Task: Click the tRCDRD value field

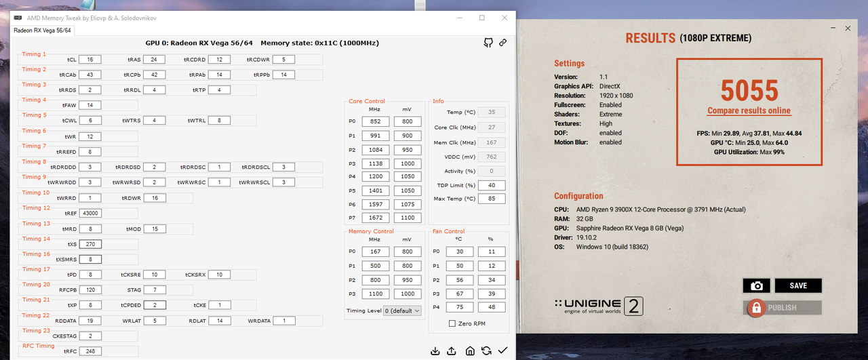Action: pyautogui.click(x=219, y=60)
